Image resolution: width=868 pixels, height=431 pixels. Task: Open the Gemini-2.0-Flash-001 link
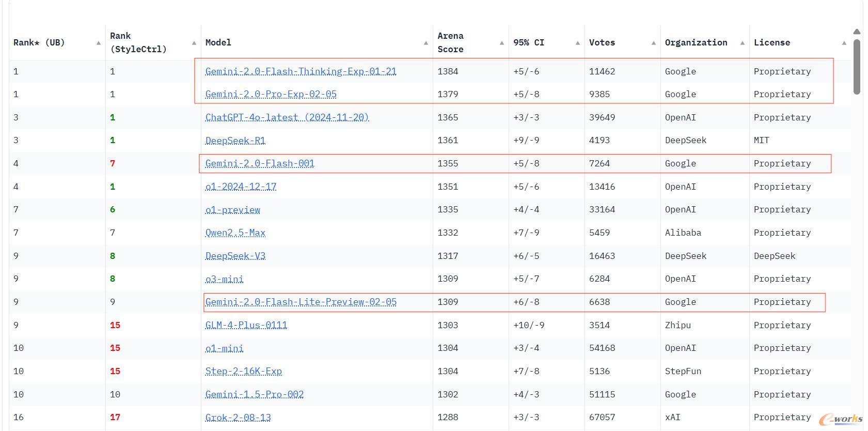point(260,163)
